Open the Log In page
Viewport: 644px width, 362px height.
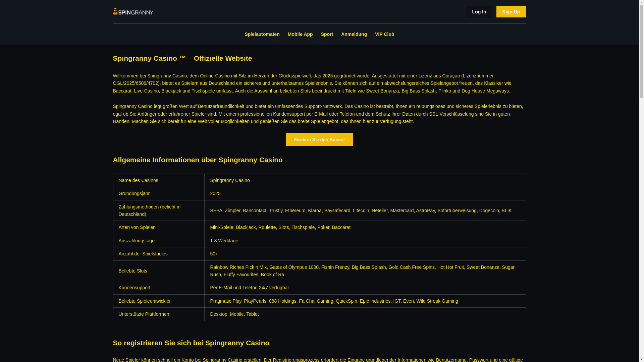point(479,12)
